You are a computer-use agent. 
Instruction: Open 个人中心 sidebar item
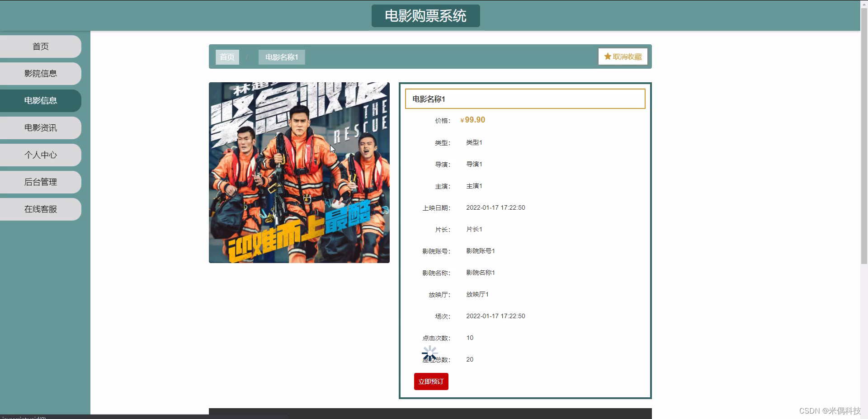41,155
